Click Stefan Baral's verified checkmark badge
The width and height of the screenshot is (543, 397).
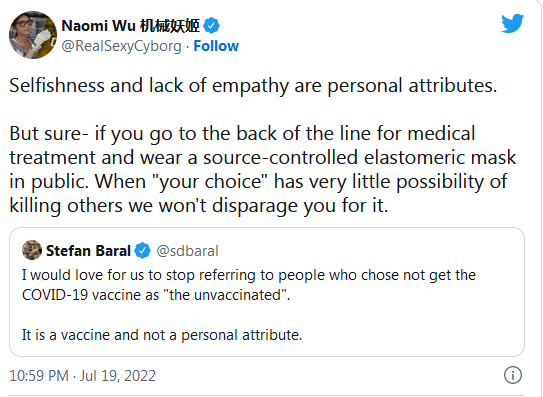coord(142,250)
